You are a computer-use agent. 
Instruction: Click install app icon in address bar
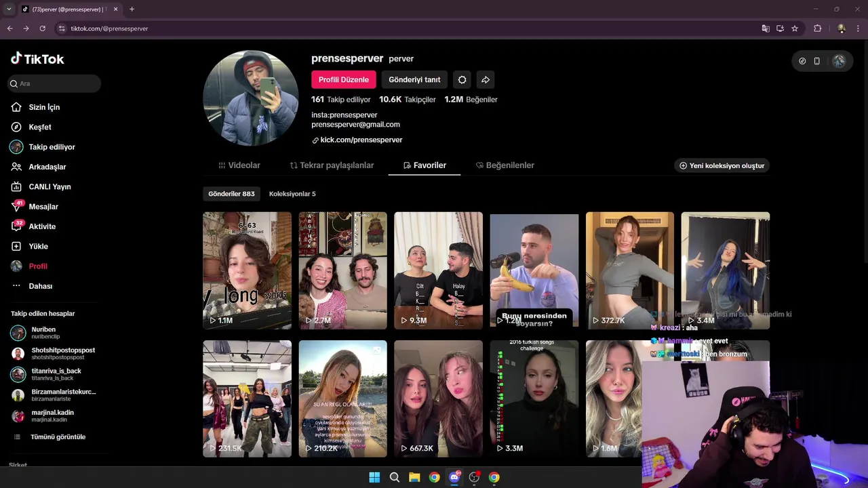pyautogui.click(x=780, y=28)
